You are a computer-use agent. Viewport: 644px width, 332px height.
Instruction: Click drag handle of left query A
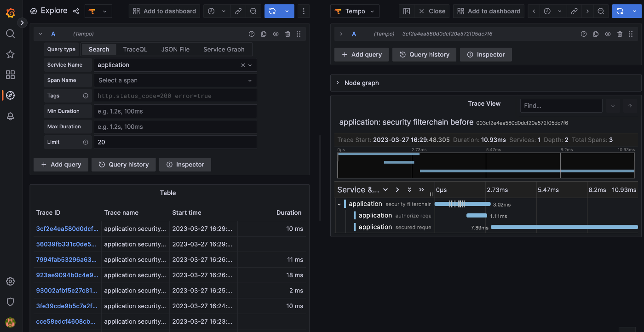299,34
